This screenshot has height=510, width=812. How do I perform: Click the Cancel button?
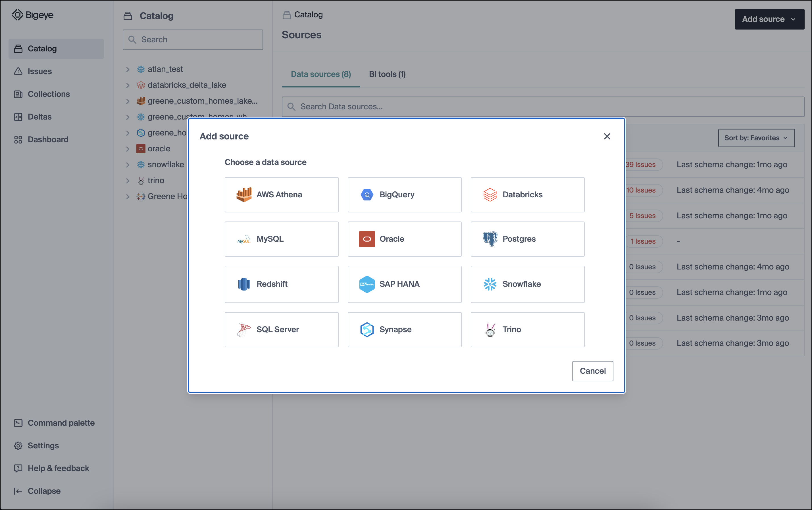pos(592,371)
